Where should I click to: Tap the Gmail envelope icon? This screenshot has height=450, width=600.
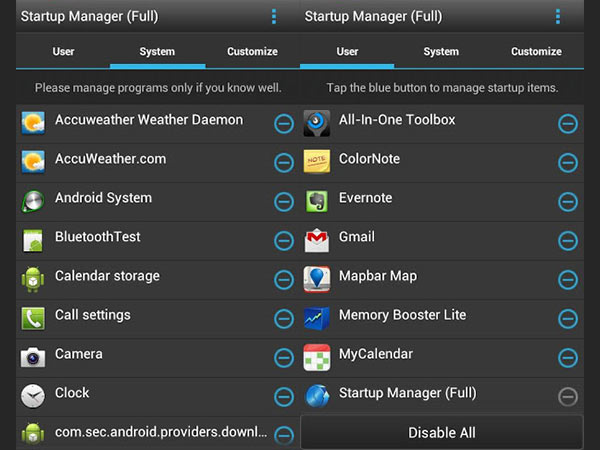(317, 240)
